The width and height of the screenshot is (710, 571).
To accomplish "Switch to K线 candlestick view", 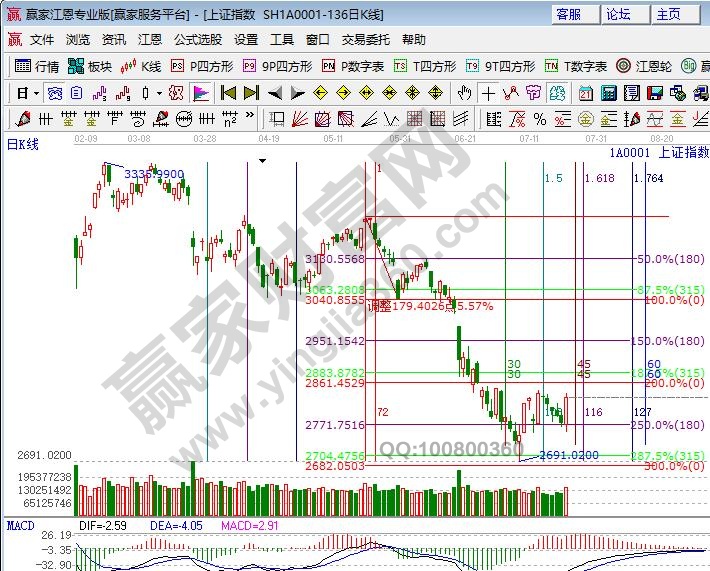I will point(141,66).
